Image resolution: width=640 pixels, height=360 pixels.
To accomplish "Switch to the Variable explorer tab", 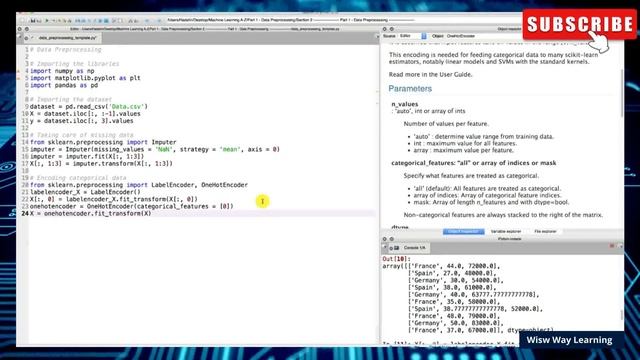I will pos(506,231).
